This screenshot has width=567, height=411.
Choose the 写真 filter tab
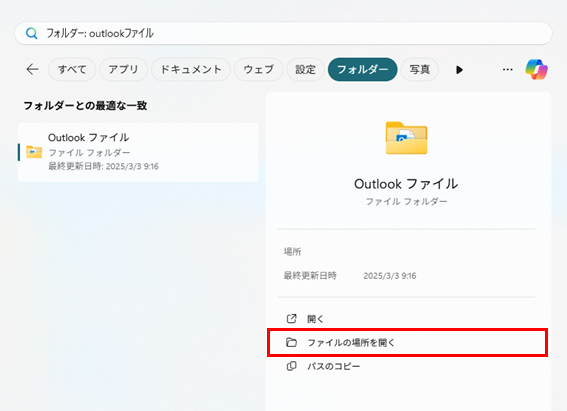(x=419, y=69)
